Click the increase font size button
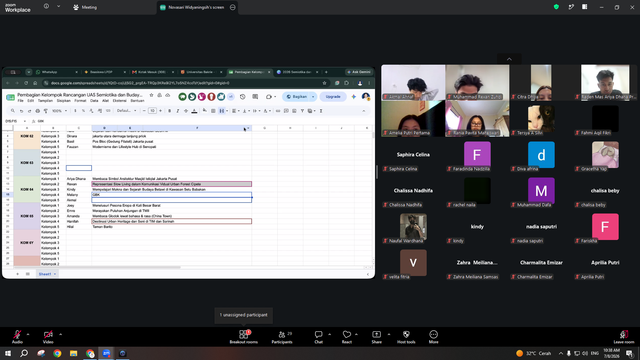 (x=160, y=111)
